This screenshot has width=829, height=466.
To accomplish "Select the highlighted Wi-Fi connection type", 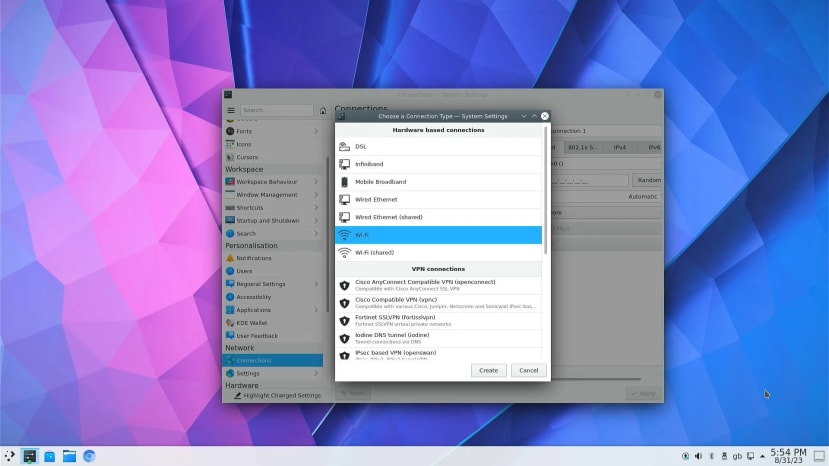I will point(438,235).
